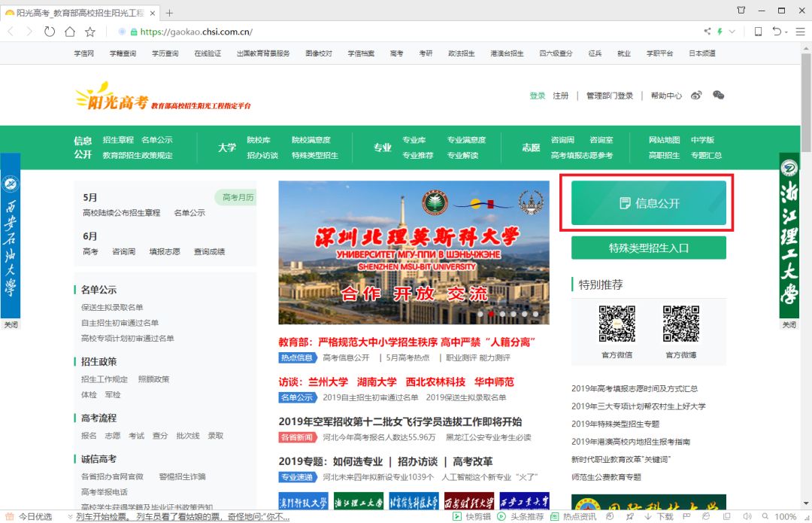The height and width of the screenshot is (523, 812).
Task: Select the 阳光高考 browser tab
Action: click(x=79, y=13)
